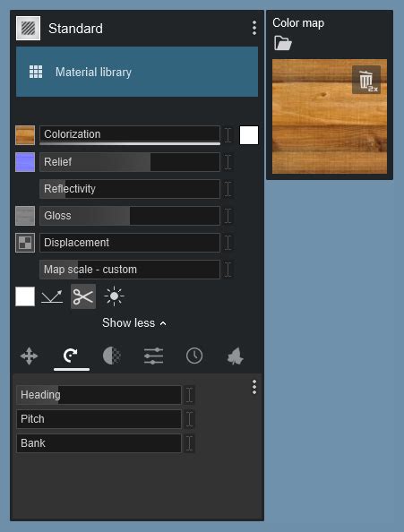Toggle the reflection arrow icon
Viewport: 404px width, 532px height.
pos(52,296)
